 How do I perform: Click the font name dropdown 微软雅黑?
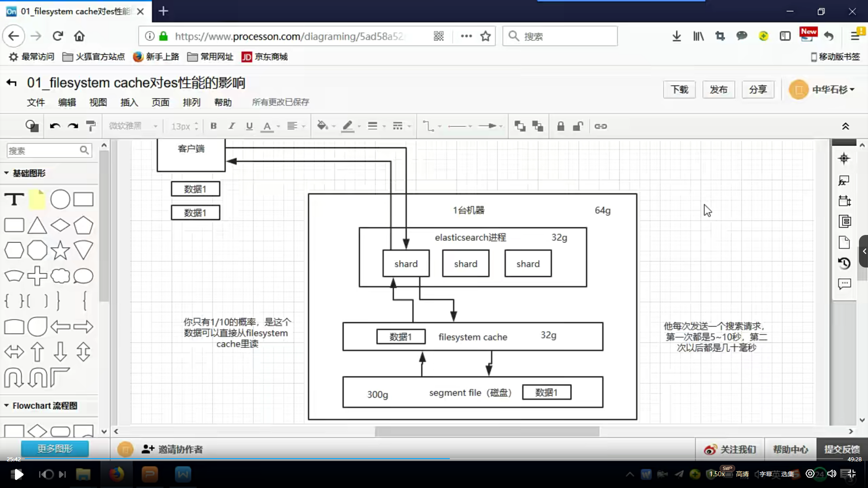click(x=132, y=126)
